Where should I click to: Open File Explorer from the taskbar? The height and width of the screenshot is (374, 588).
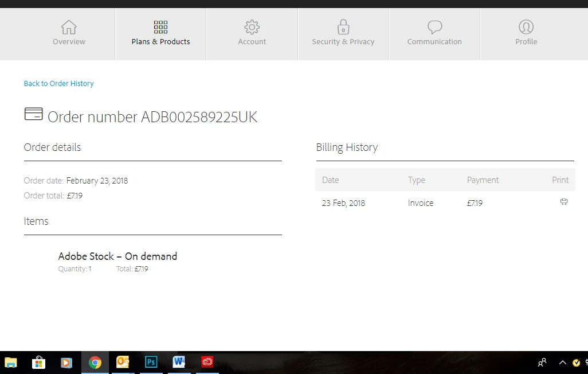(x=11, y=363)
